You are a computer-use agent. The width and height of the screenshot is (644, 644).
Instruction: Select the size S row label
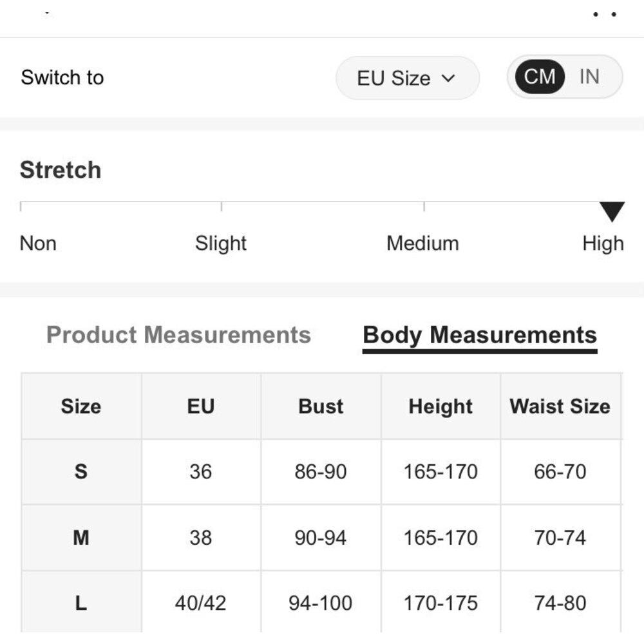click(81, 471)
